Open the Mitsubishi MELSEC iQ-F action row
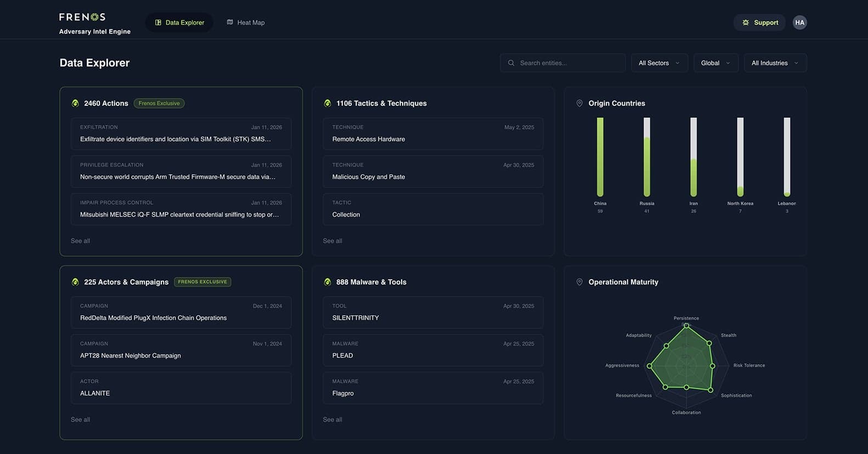The width and height of the screenshot is (868, 454). pos(181,209)
